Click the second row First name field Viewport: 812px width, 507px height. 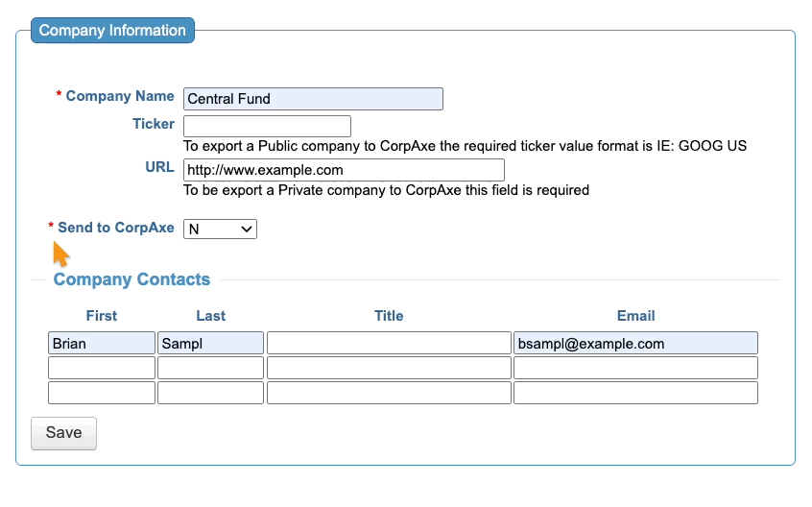pos(101,368)
